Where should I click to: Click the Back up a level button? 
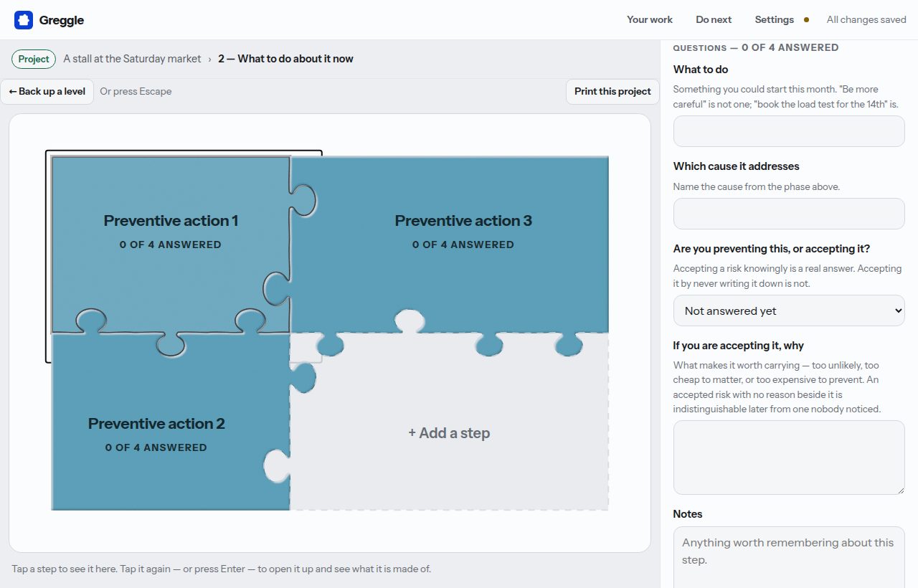47,92
